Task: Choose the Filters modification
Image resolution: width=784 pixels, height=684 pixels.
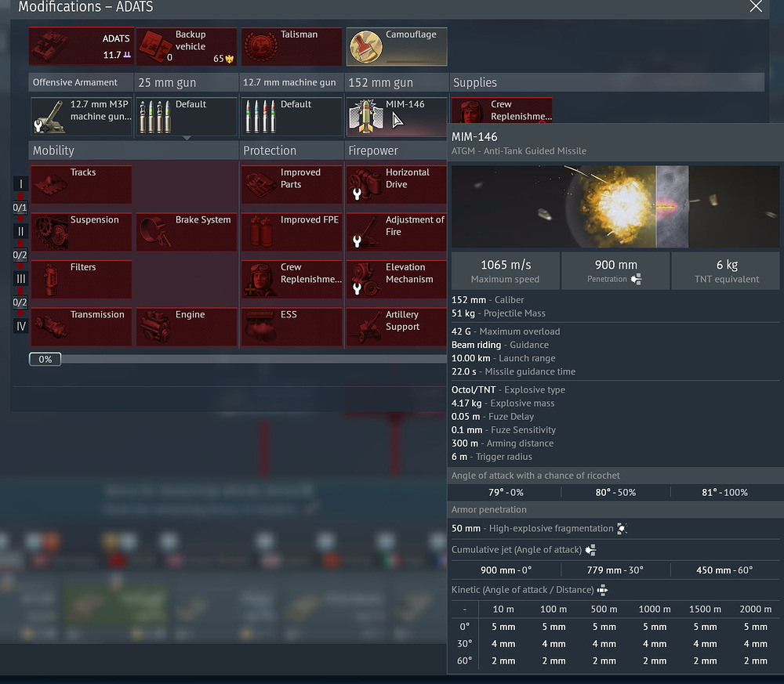Action: 81,280
